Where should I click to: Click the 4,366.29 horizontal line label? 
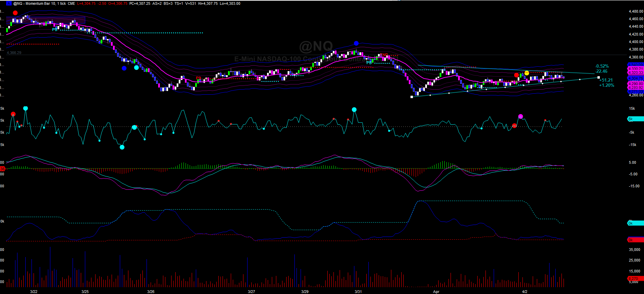(14, 53)
